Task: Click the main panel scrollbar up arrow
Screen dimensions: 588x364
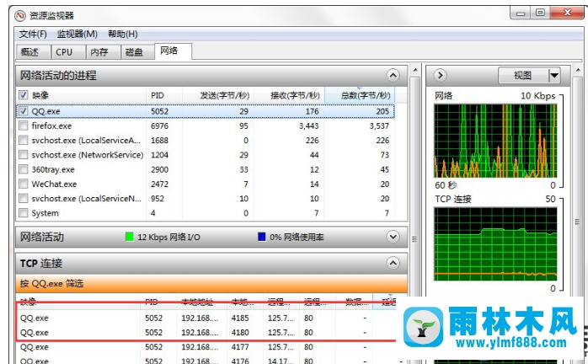Action: pyautogui.click(x=415, y=70)
